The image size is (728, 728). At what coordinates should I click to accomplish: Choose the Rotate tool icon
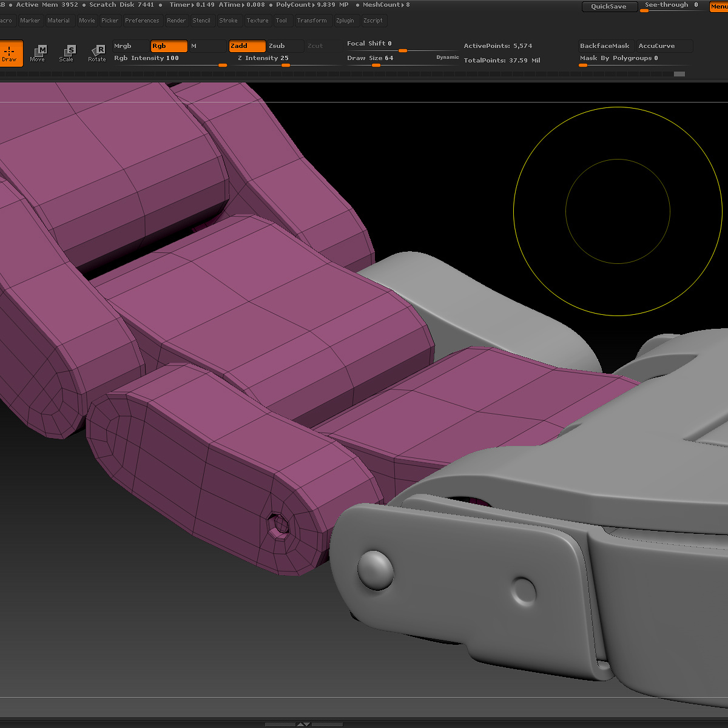(x=97, y=53)
